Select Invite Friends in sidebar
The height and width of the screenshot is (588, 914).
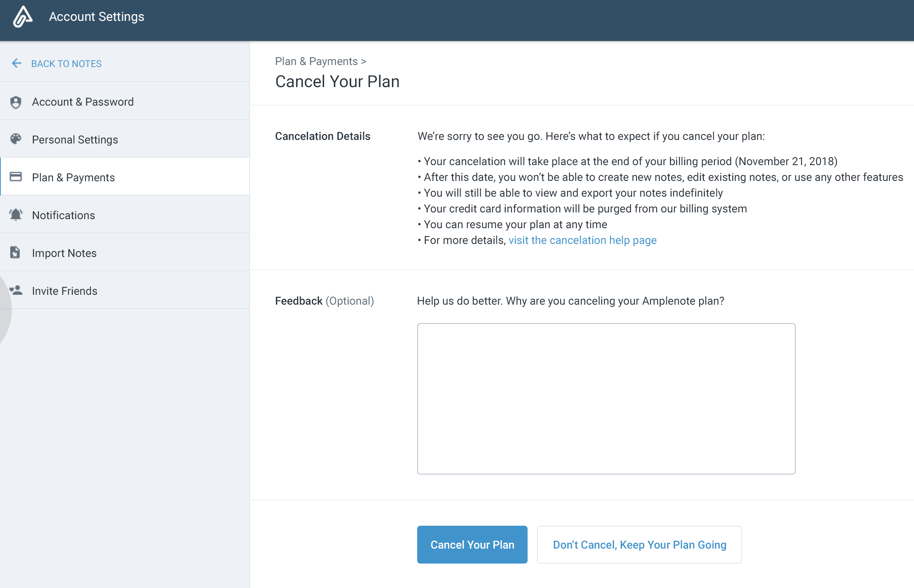65,291
